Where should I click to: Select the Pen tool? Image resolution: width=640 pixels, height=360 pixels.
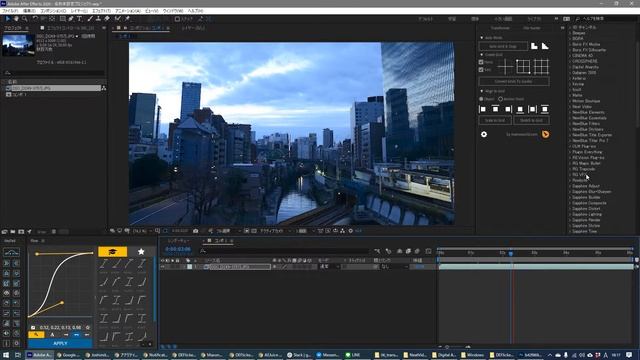coord(71,19)
